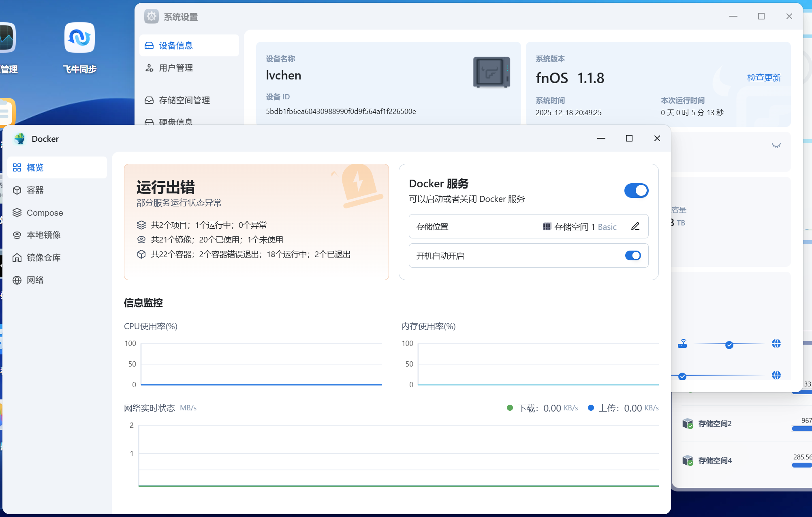
Task: Open the 容器 section in Docker sidebar
Action: [x=35, y=190]
